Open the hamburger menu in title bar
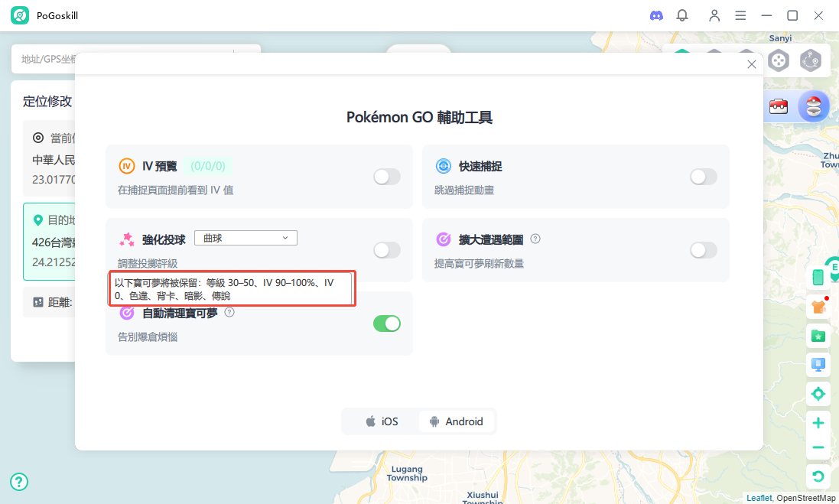839x504 pixels. coord(740,15)
